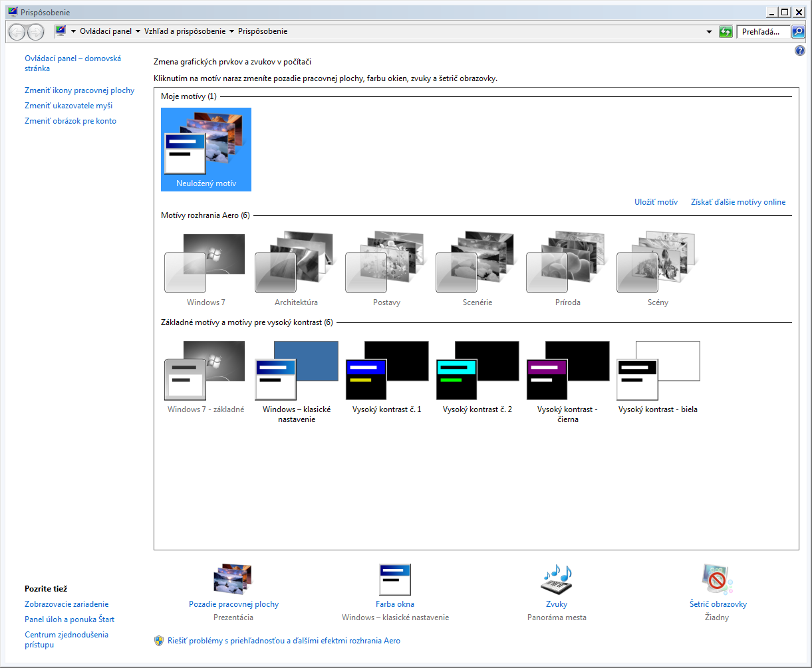
Task: Choose the Windows 7 - základné theme
Action: [205, 377]
